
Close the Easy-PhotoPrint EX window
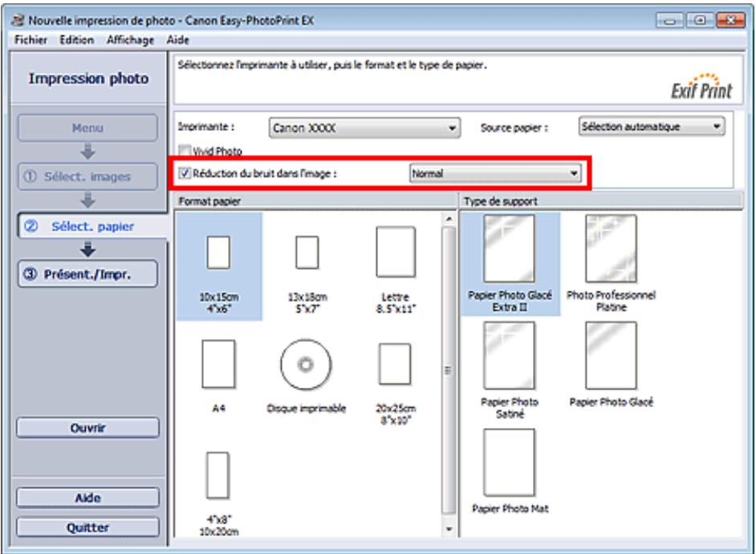click(x=730, y=20)
